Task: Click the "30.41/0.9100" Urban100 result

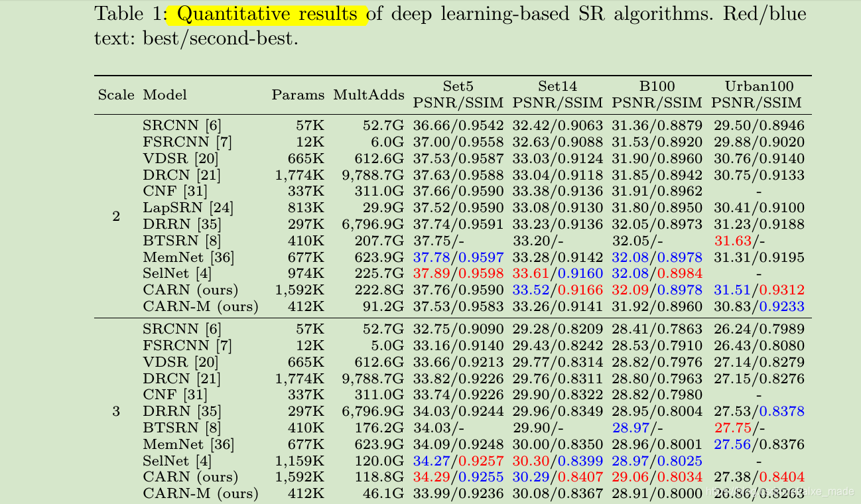Action: point(759,208)
